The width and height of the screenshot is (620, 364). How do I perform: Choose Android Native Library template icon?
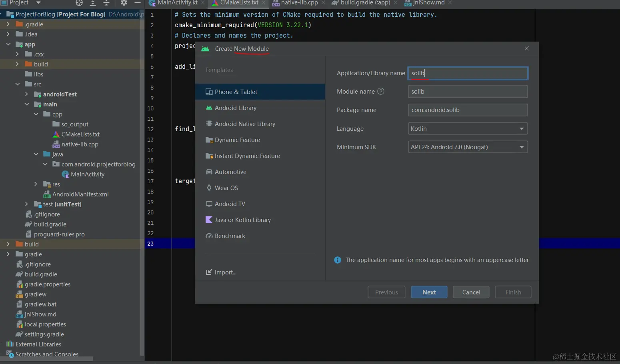[x=209, y=124]
